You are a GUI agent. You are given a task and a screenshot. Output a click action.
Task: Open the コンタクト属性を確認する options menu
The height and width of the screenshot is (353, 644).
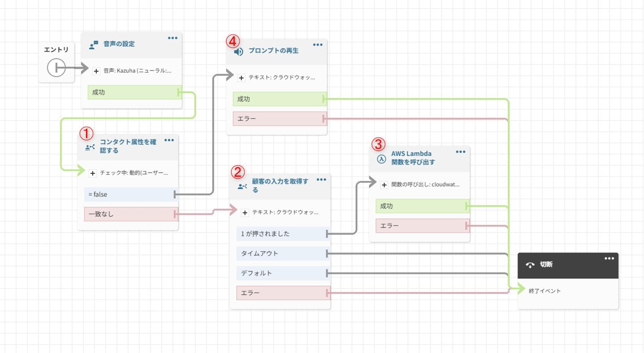tap(169, 140)
